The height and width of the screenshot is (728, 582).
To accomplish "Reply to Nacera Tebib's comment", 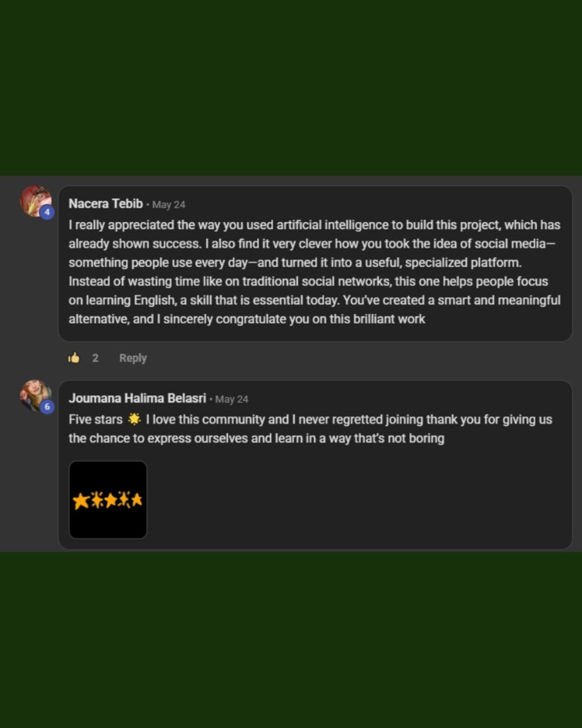I will point(133,358).
